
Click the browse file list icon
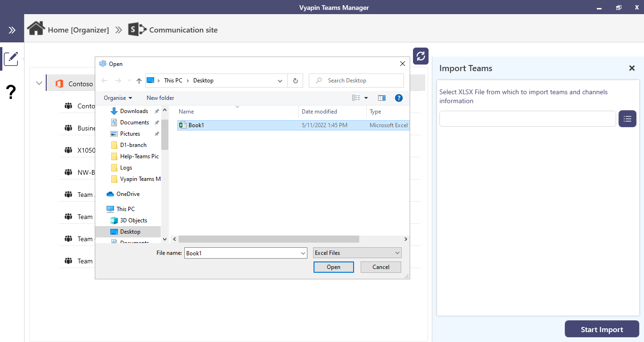pyautogui.click(x=627, y=119)
